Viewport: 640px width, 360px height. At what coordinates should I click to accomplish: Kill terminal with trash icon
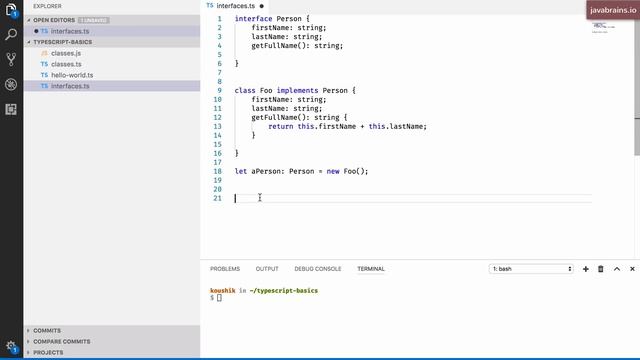point(601,269)
